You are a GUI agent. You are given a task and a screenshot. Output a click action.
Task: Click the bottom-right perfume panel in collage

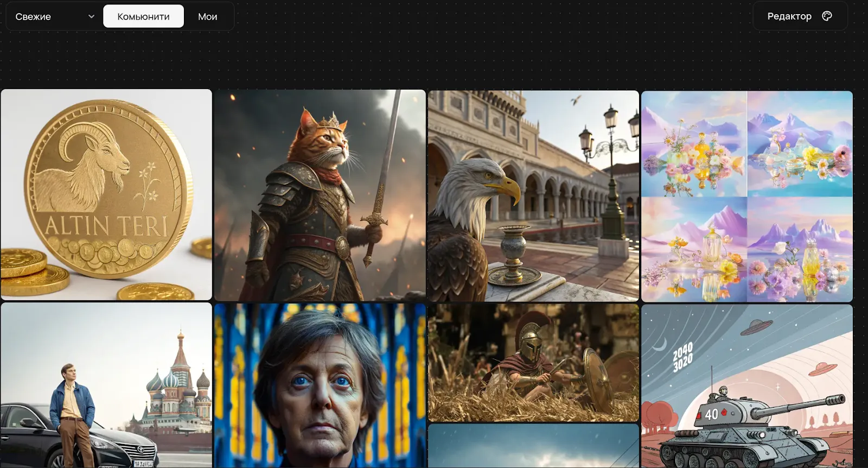pos(800,249)
